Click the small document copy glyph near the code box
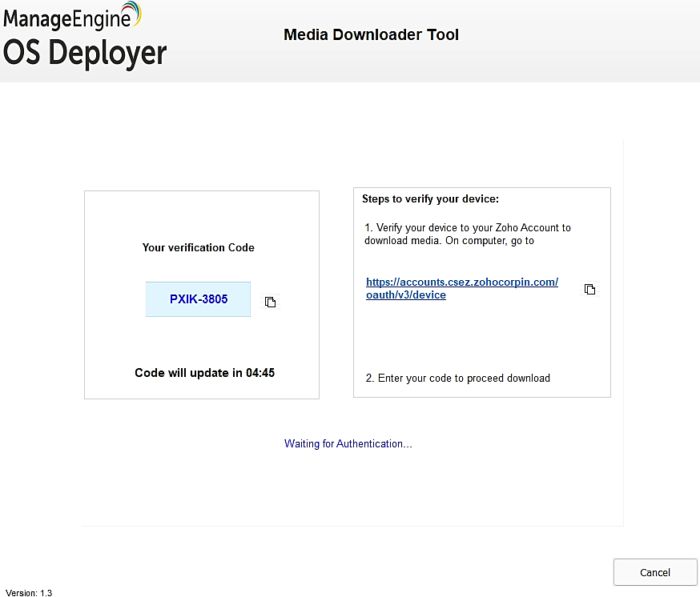This screenshot has height=597, width=700. pyautogui.click(x=270, y=302)
